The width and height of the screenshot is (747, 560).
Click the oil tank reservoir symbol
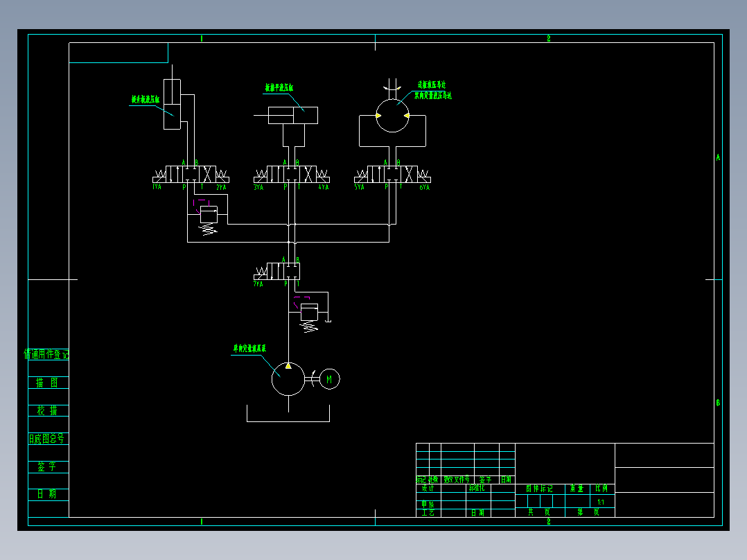click(288, 414)
